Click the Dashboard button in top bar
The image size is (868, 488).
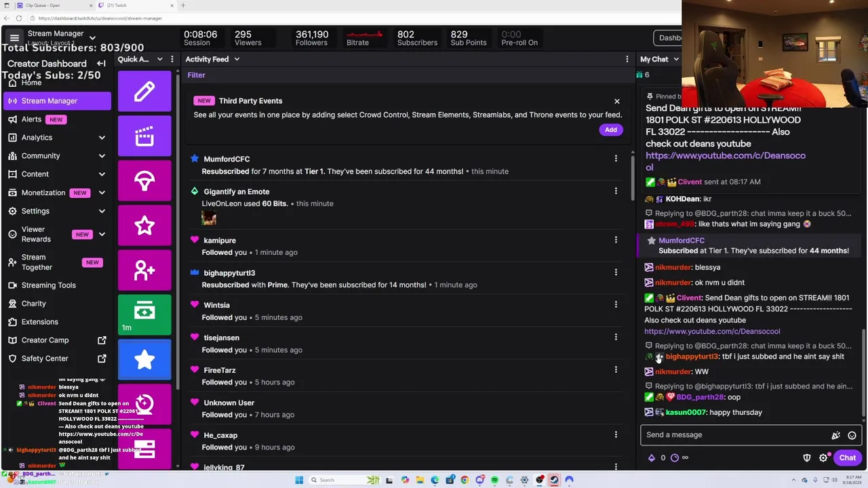(668, 38)
